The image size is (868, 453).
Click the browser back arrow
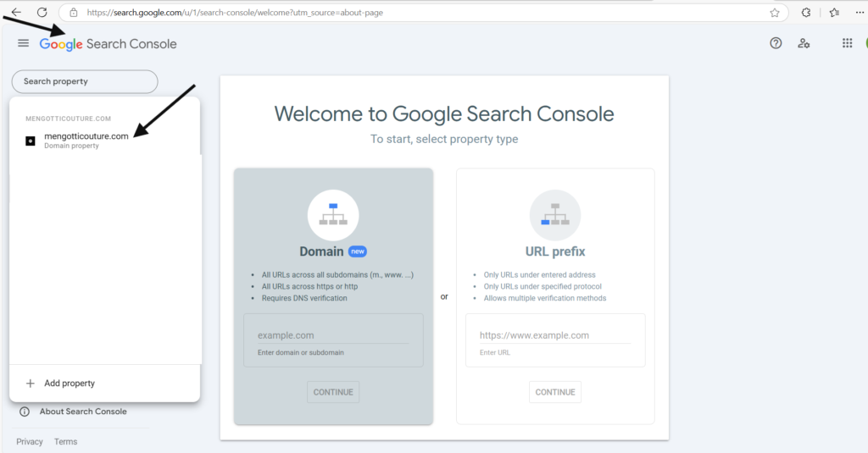[x=16, y=12]
